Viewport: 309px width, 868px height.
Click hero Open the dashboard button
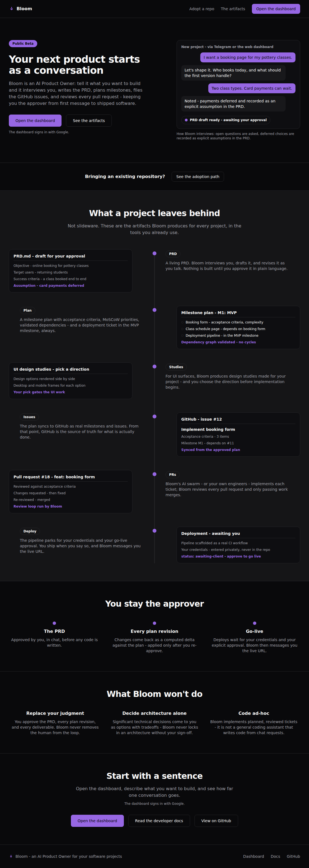pyautogui.click(x=35, y=121)
